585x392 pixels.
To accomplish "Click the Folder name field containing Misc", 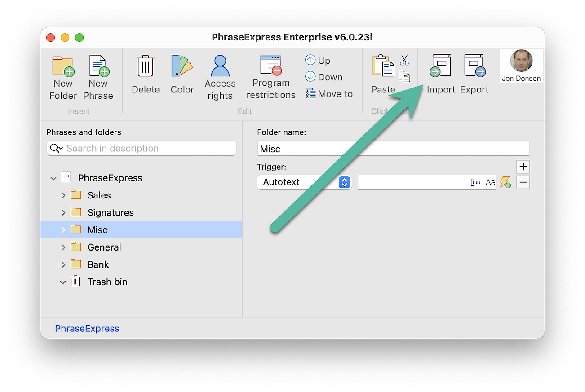I will click(393, 149).
